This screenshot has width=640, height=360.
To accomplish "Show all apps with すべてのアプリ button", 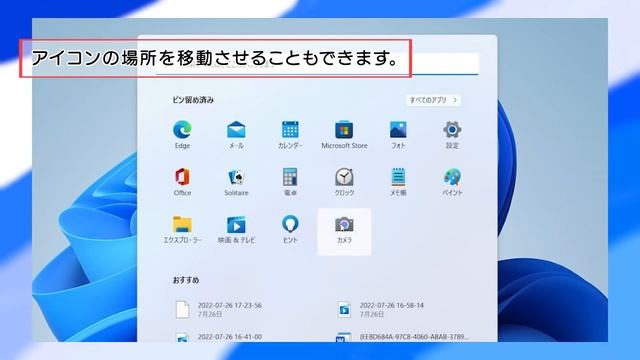I will pyautogui.click(x=433, y=100).
